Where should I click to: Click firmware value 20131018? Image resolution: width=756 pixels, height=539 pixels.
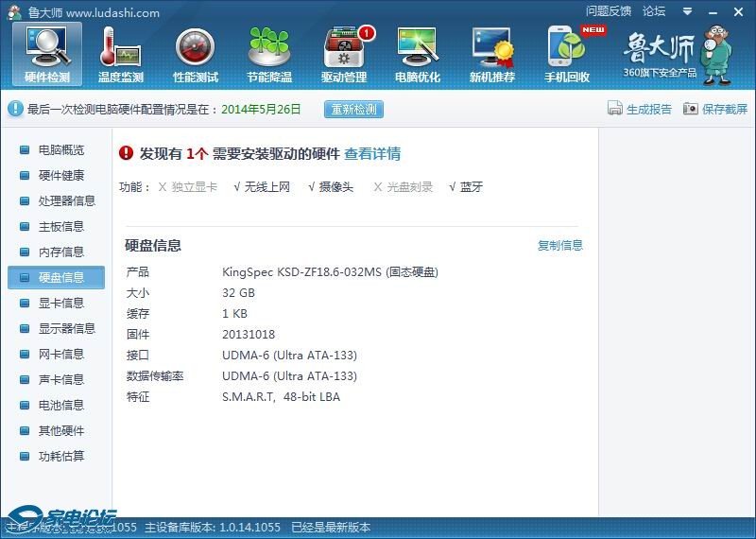click(249, 335)
